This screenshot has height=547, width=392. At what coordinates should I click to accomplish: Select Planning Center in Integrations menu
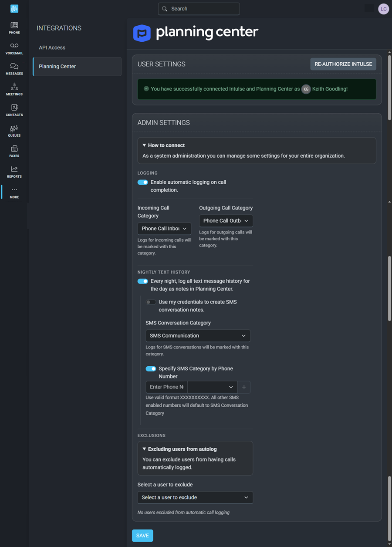(77, 67)
